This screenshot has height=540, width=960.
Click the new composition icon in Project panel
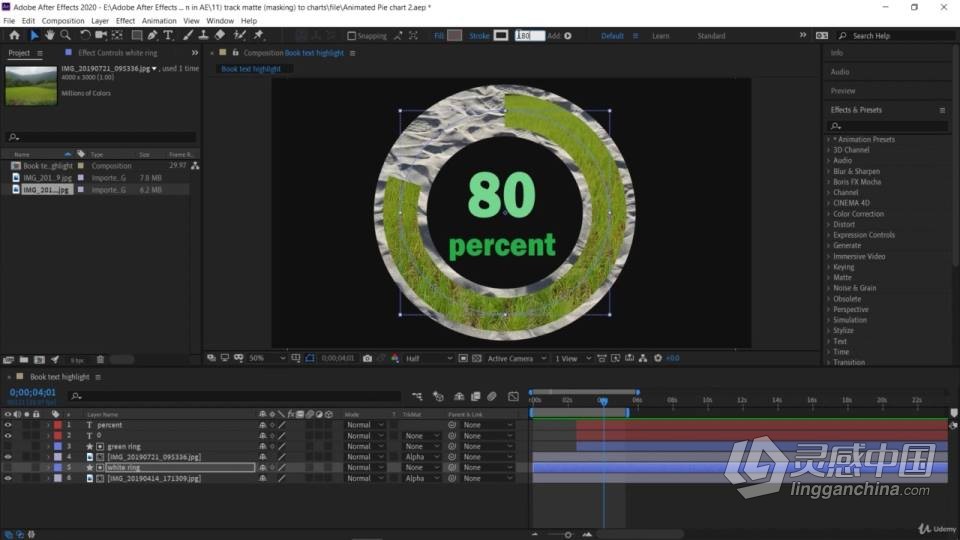(x=39, y=360)
